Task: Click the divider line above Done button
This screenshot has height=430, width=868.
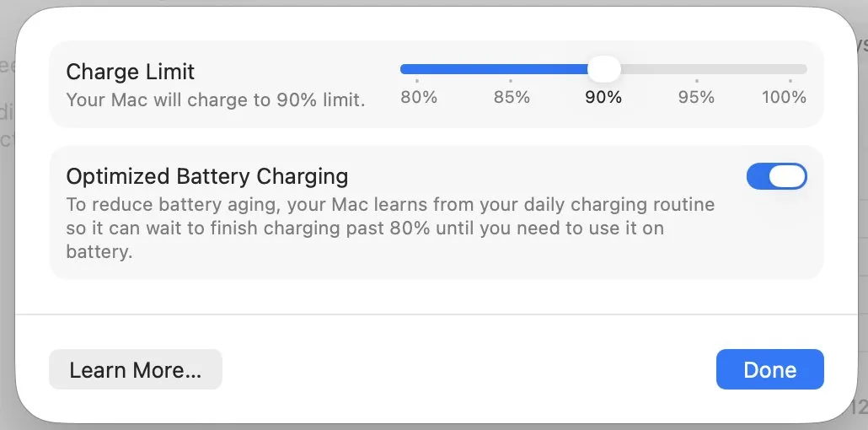Action: pos(434,314)
